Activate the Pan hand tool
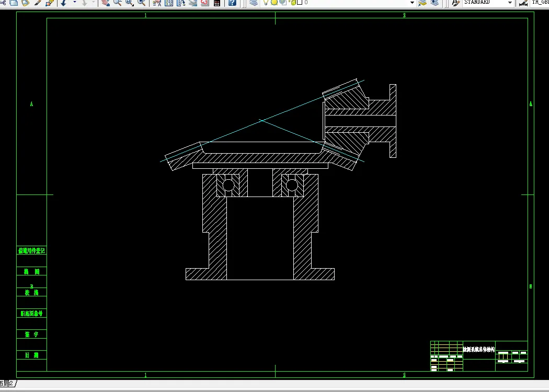549x392 pixels. [x=106, y=3]
